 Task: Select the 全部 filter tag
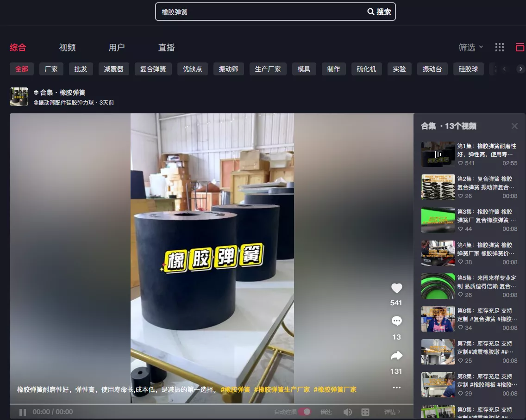(22, 69)
